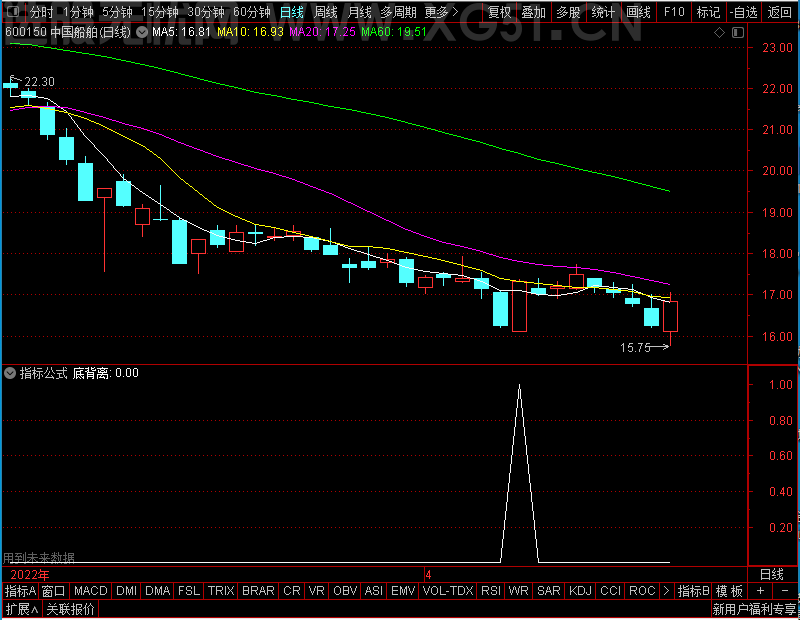Activate the 画线 drawing tools

pyautogui.click(x=638, y=12)
